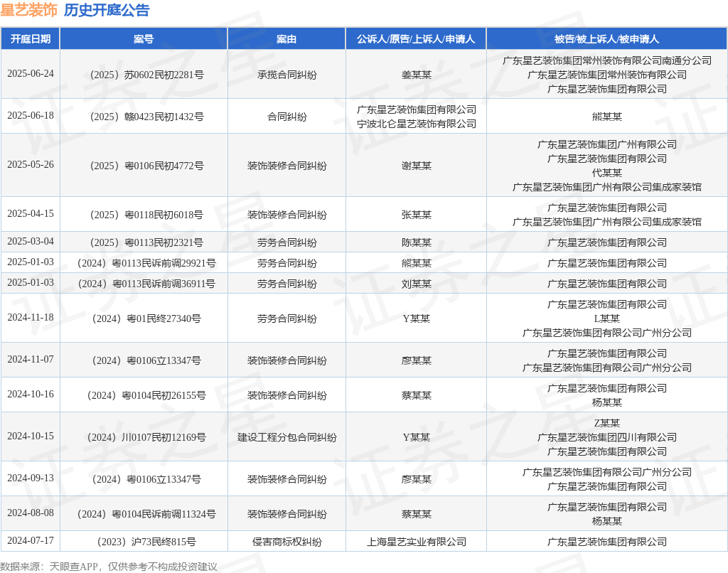Click the 数据来源 天眼查APP footer note
The image size is (728, 573).
[x=109, y=567]
